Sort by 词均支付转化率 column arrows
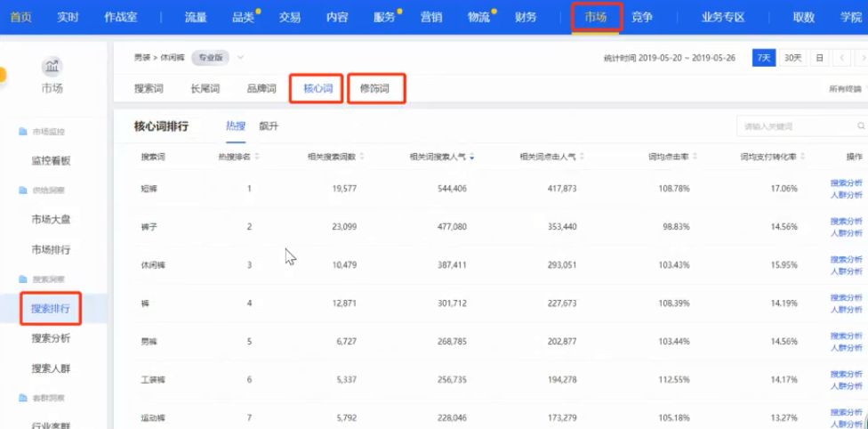The height and width of the screenshot is (429, 868). 803,157
